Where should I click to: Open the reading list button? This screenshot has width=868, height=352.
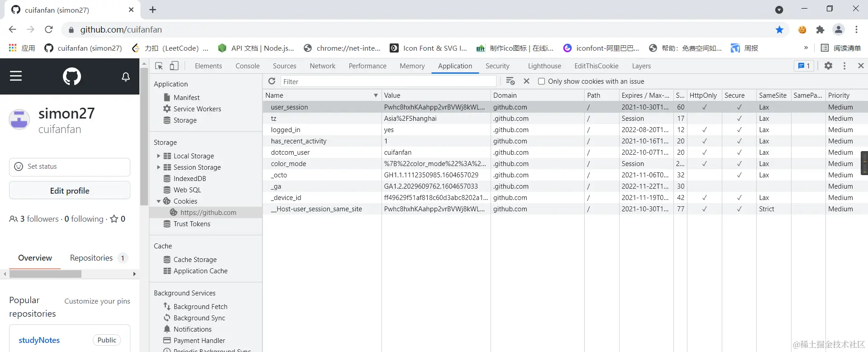point(841,48)
